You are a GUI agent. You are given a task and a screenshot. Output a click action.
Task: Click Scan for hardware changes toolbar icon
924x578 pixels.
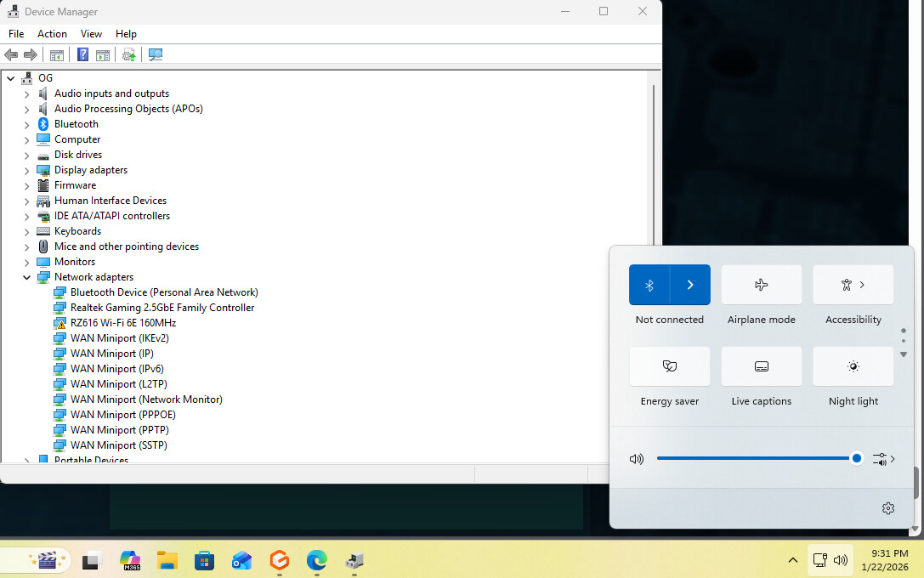pos(155,55)
